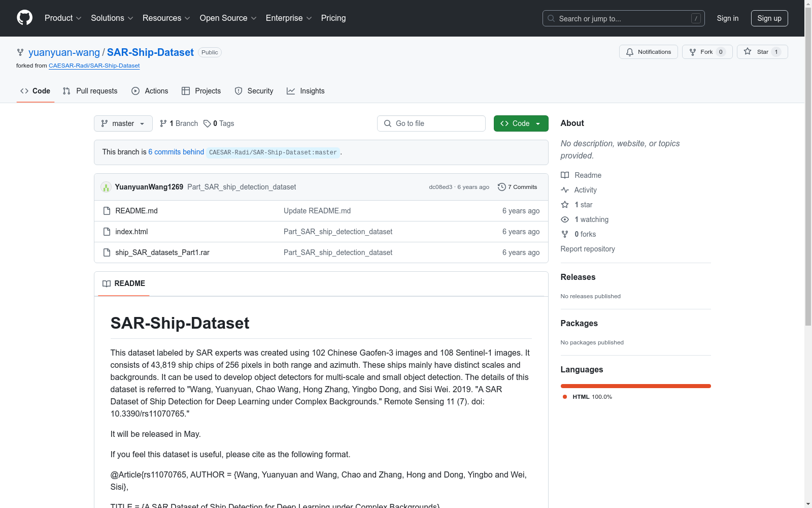This screenshot has height=508, width=812.
Task: Expand the Product menu
Action: pos(63,18)
